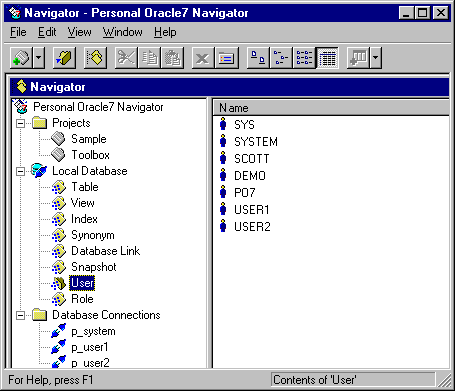The height and width of the screenshot is (391, 455).
Task: Toggle the Details view button
Action: click(x=327, y=58)
